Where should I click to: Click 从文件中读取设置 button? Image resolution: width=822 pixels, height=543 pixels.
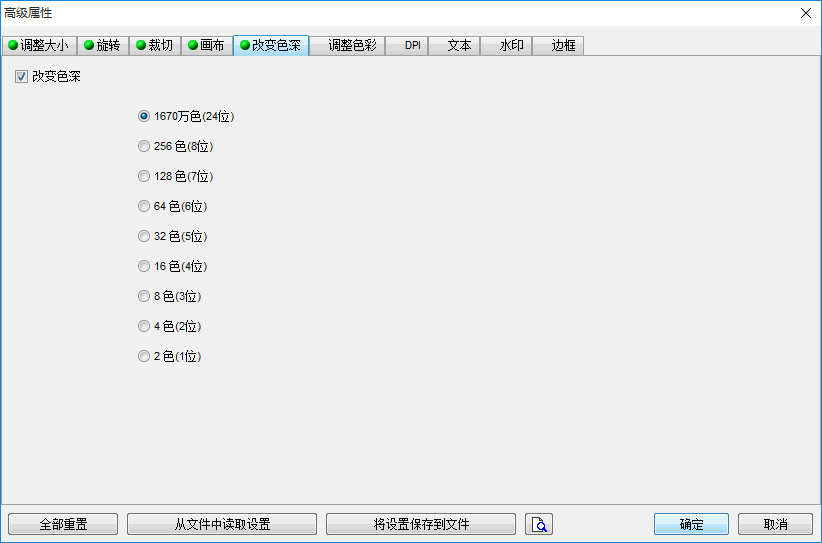point(222,524)
